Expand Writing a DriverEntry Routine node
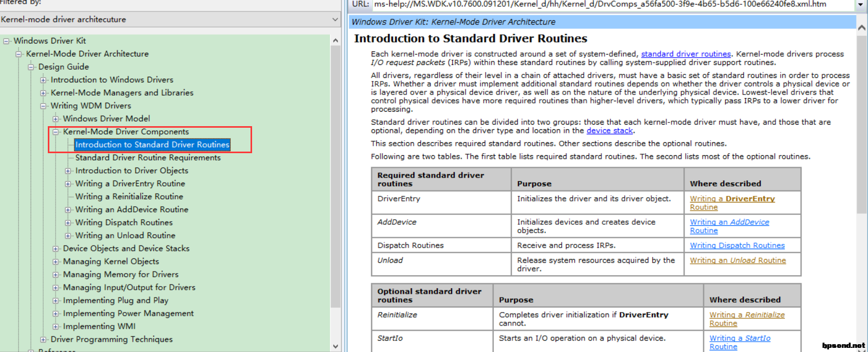 [68, 184]
